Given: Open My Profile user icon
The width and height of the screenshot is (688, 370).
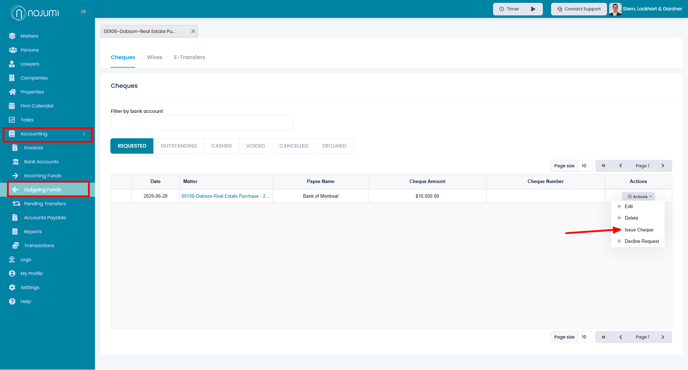Looking at the screenshot, I should [12, 273].
